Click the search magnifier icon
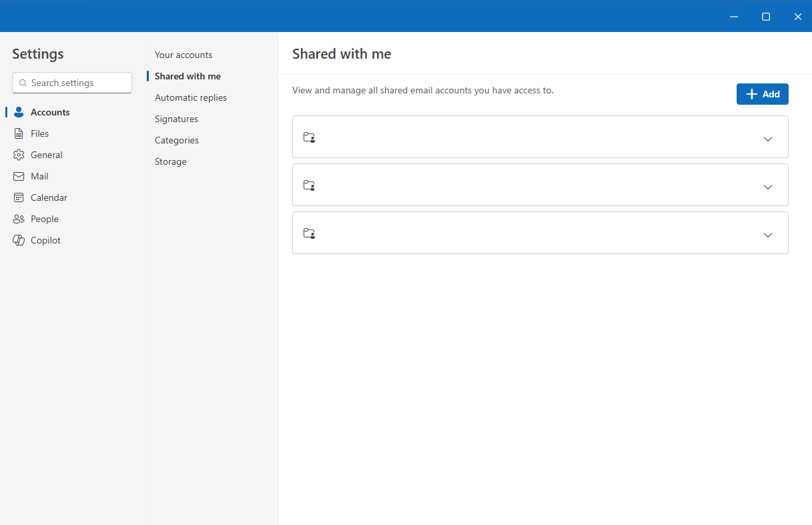 tap(23, 83)
